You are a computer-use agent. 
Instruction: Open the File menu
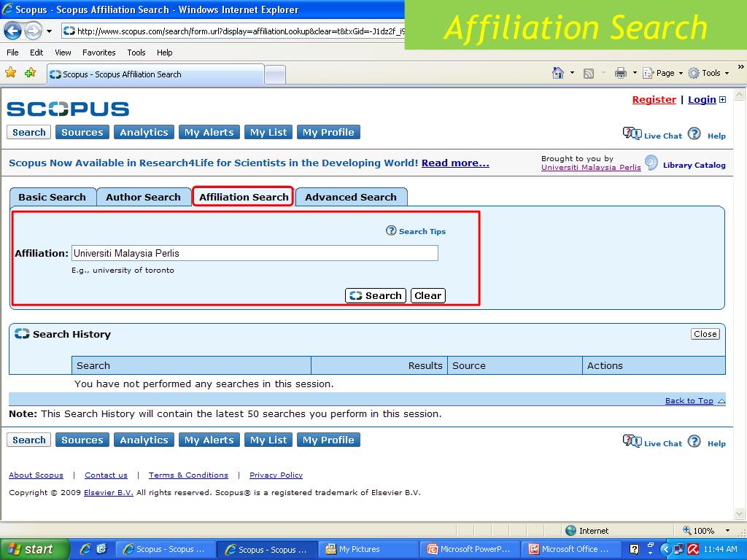click(12, 52)
